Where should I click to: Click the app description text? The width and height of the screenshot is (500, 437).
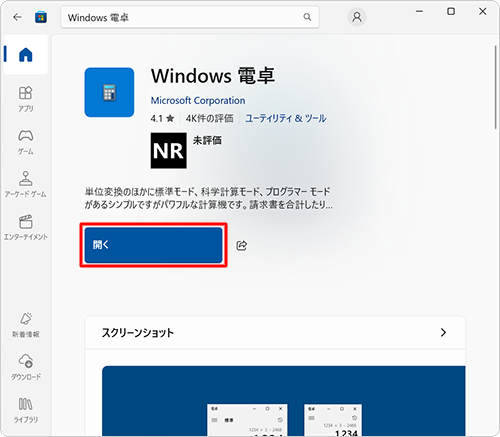[209, 198]
